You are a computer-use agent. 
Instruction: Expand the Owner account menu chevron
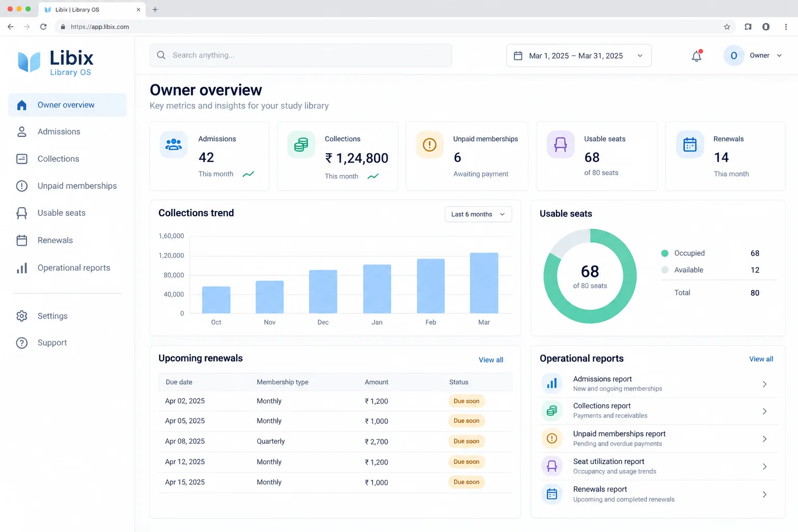coord(779,56)
